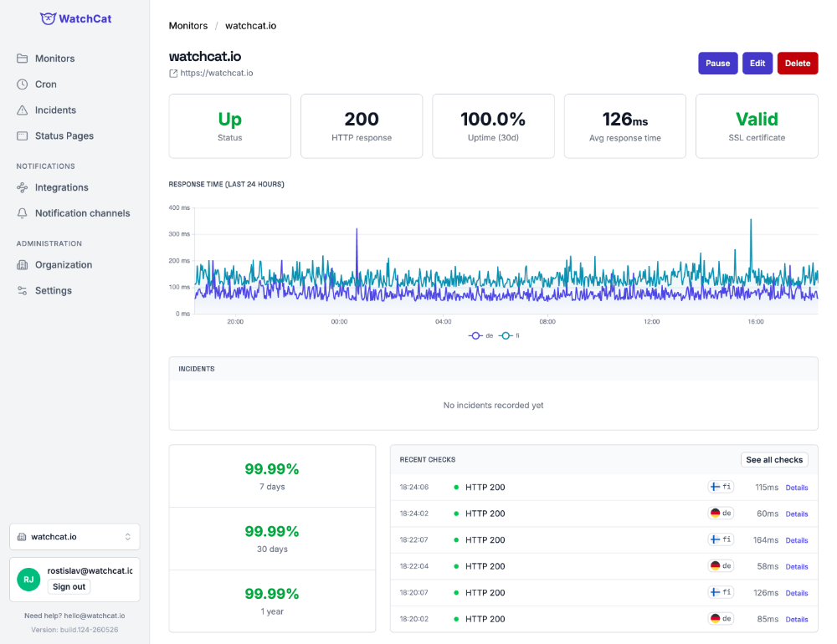Click the Germany flag badge at 18:20:02
This screenshot has height=644, width=837.
click(721, 618)
